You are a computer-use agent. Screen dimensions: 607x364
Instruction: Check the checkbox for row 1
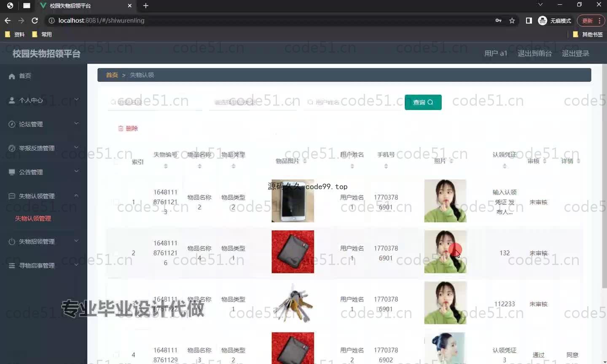[116, 202]
